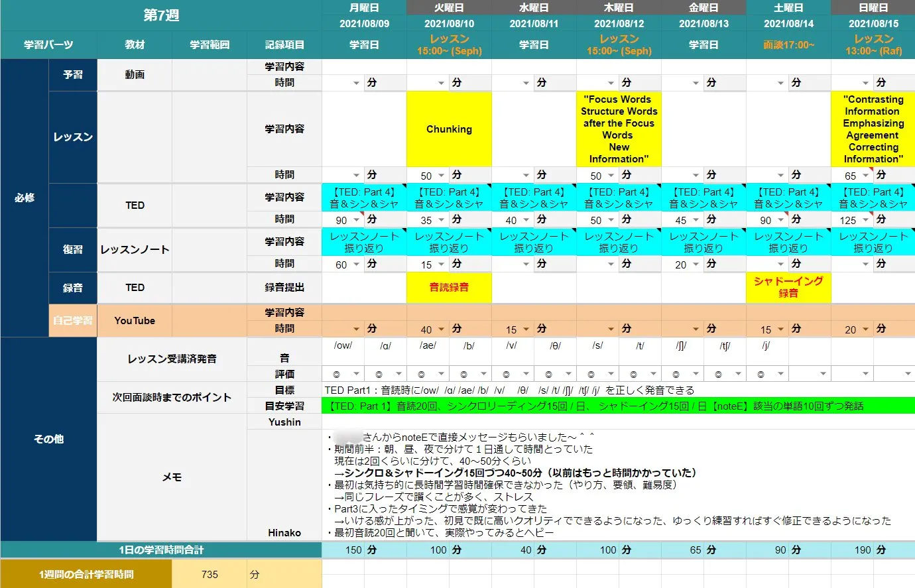Select the 面談17:00~ header cell
Viewport: 915px width, 588px height.
click(788, 44)
